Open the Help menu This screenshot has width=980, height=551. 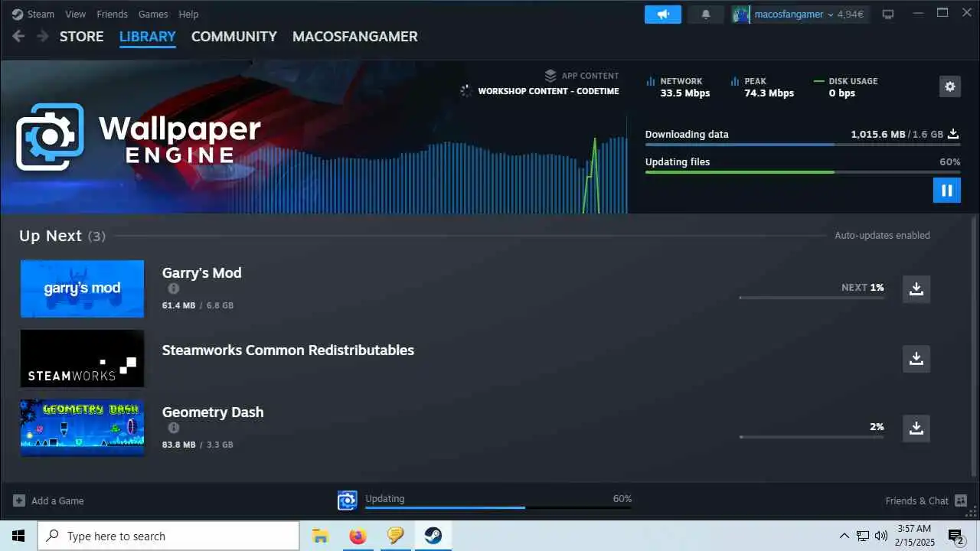point(188,14)
